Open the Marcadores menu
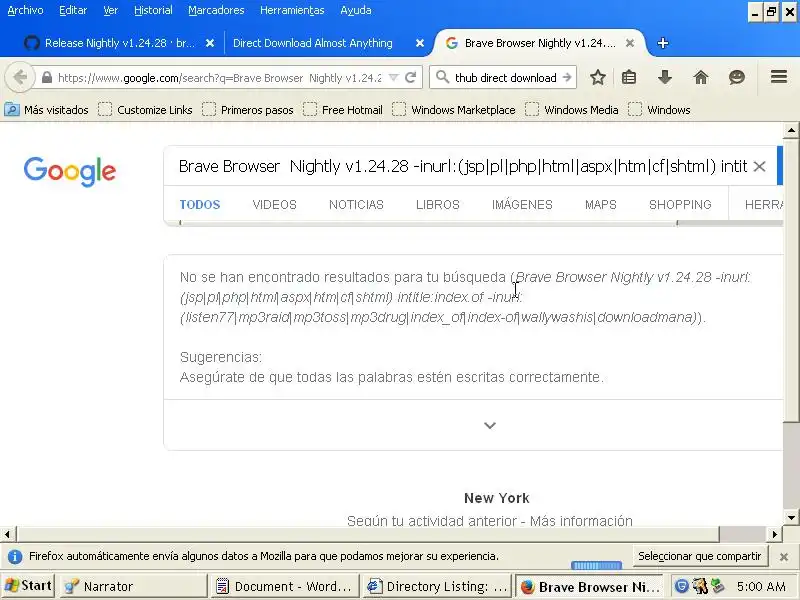The image size is (800, 600). coord(216,10)
